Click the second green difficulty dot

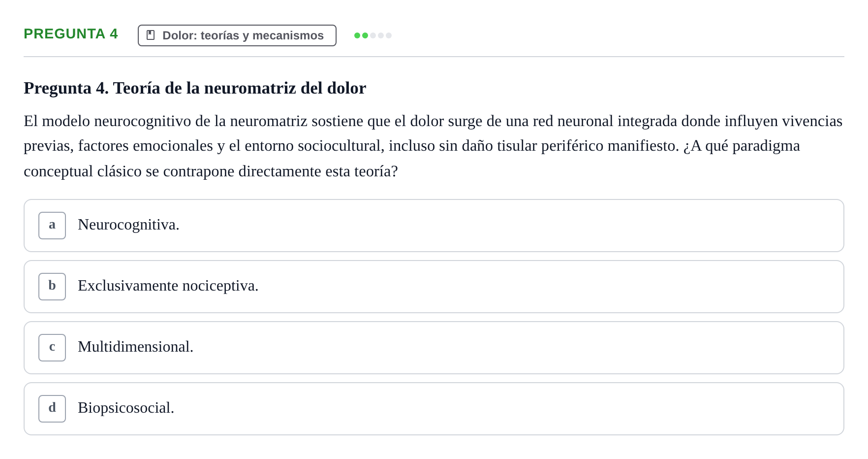tap(365, 35)
